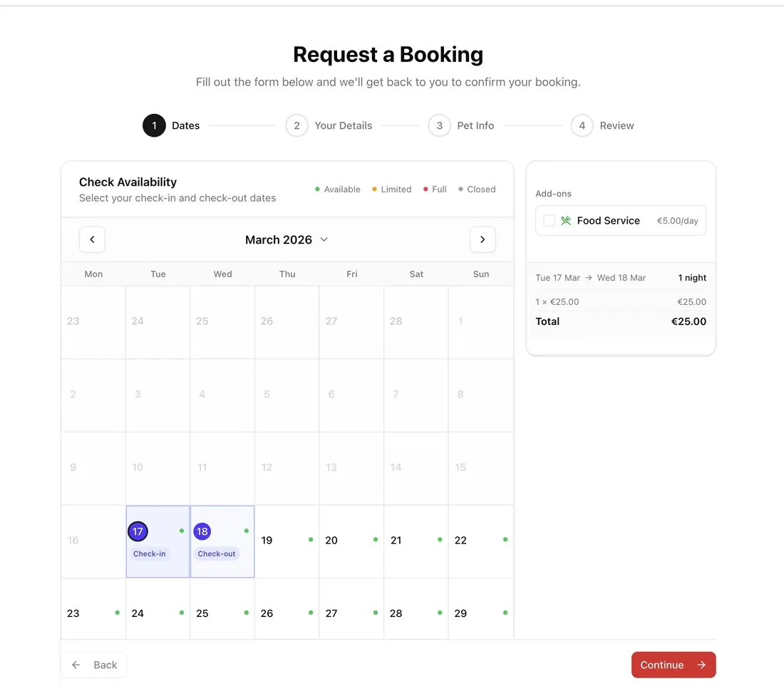
Task: Pick March 25 as a date
Action: tap(222, 612)
